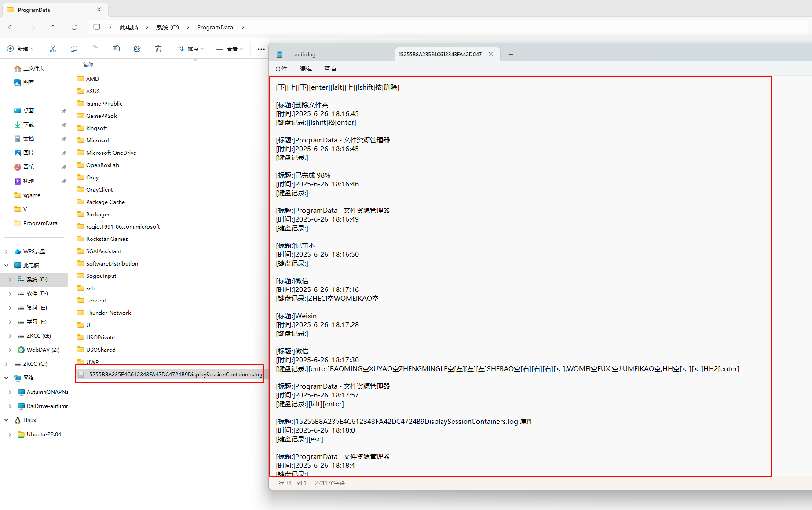The image size is (812, 510).
Task: Open the Notepad 文件 menu
Action: pyautogui.click(x=281, y=69)
